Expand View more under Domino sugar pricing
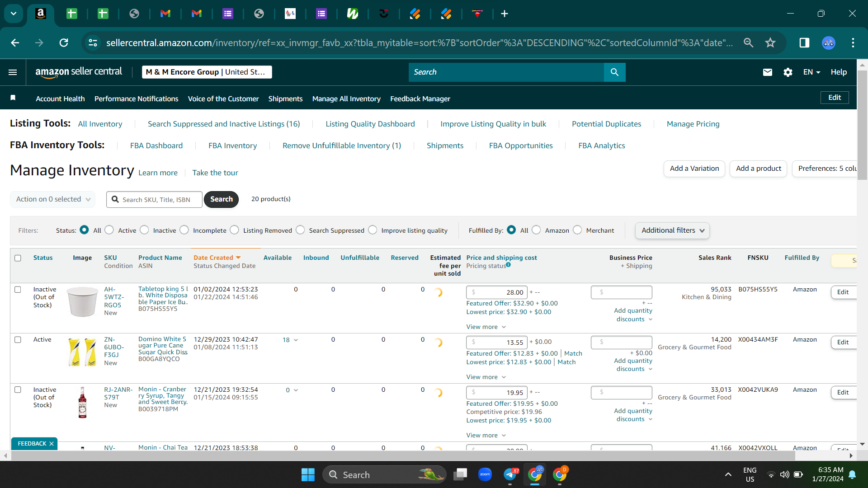This screenshot has height=488, width=868. click(486, 377)
